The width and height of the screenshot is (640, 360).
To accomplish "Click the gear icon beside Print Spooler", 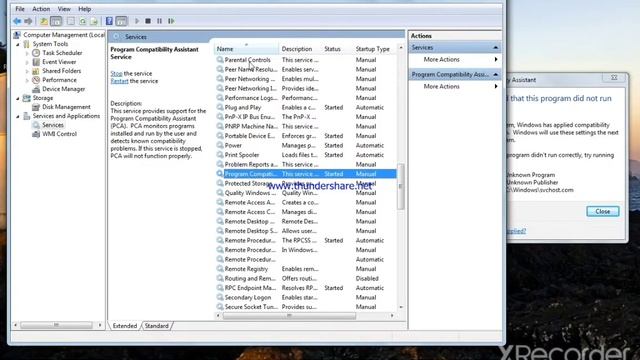I will tap(220, 155).
